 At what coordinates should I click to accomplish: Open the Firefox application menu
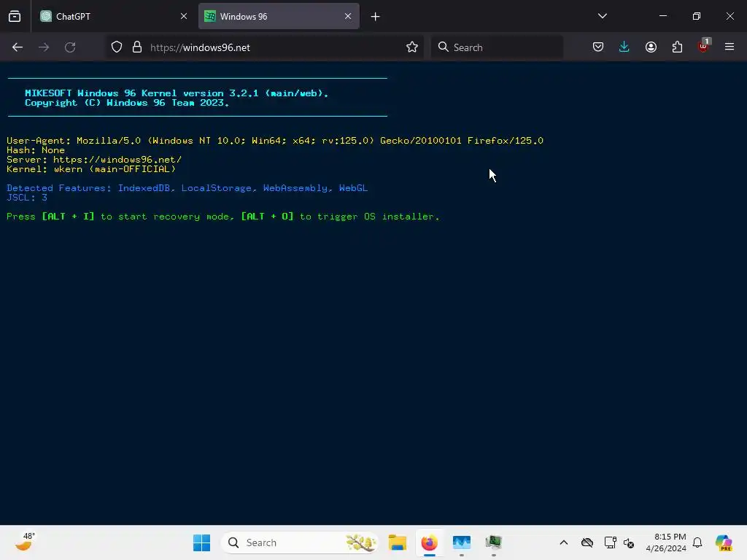coord(729,47)
